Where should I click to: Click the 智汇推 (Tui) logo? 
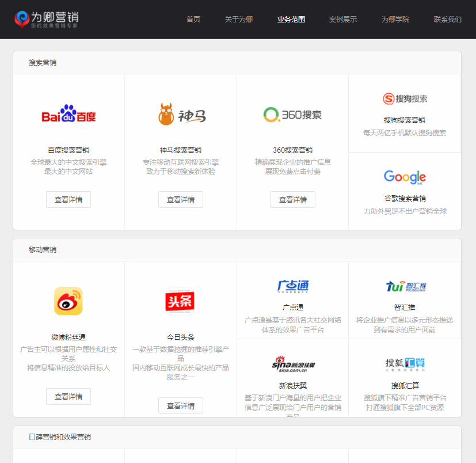404,286
